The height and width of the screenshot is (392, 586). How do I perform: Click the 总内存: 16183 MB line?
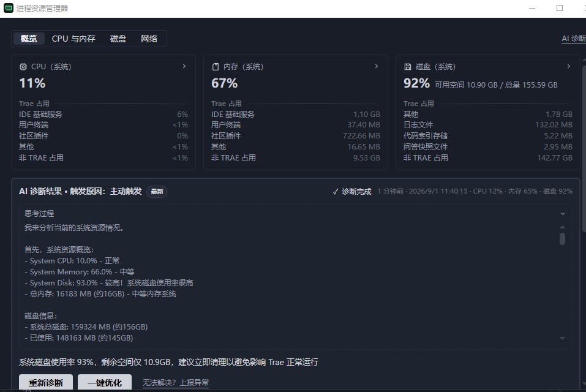[x=100, y=294]
